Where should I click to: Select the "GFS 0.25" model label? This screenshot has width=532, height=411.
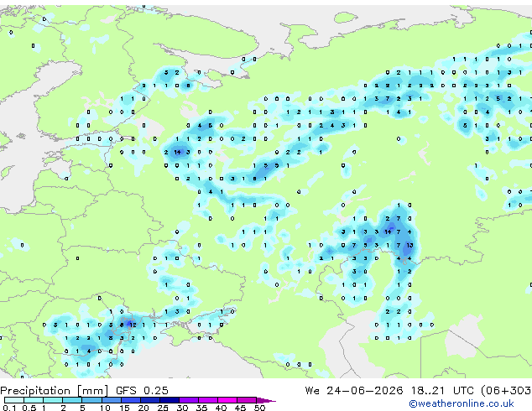click(142, 390)
